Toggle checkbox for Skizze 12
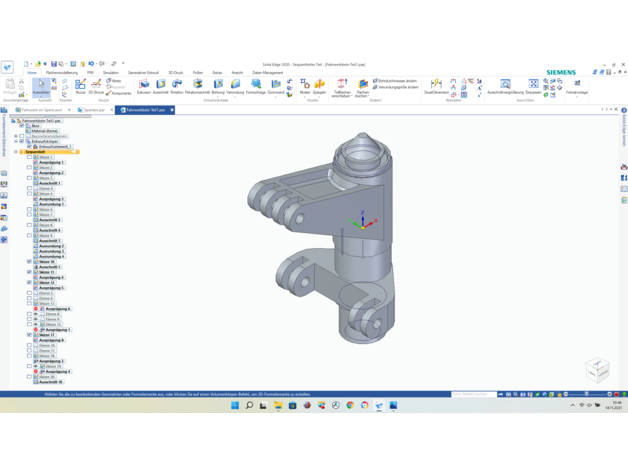Image resolution: width=628 pixels, height=472 pixels. [30, 283]
